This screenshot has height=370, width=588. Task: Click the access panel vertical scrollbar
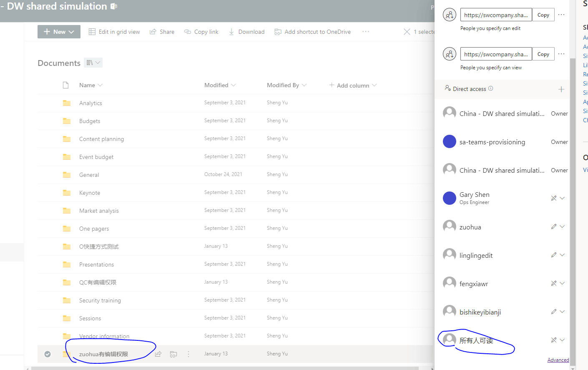573,209
